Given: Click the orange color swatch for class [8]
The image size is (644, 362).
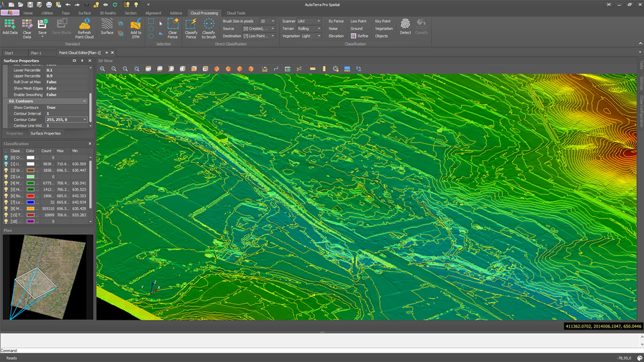Looking at the screenshot, I should pos(31,208).
